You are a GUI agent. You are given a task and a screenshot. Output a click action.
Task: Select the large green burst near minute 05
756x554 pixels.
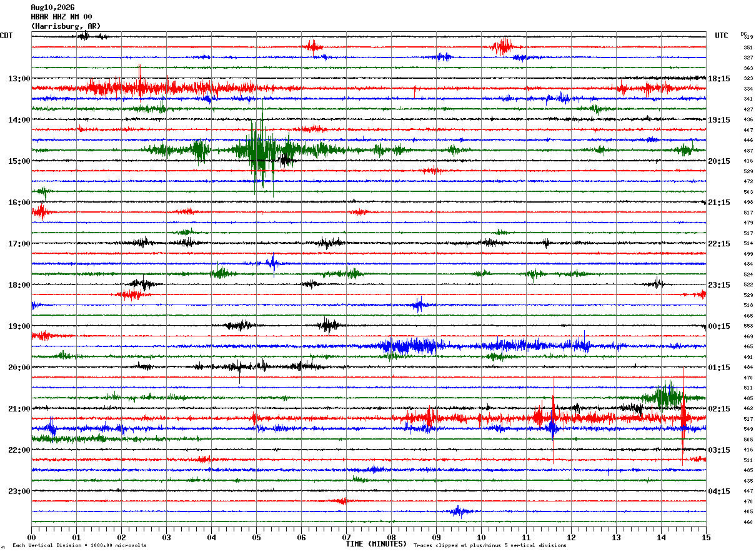257,150
